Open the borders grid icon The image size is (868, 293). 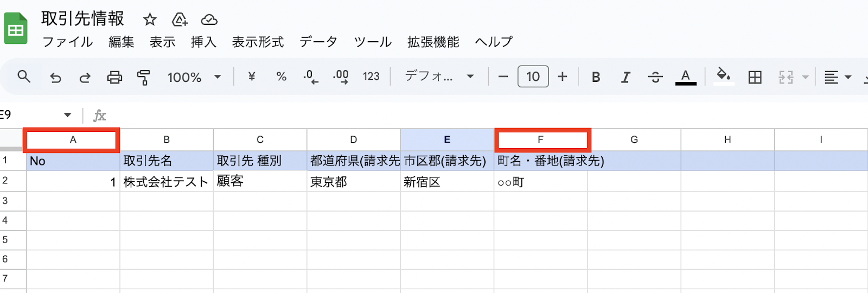pos(755,77)
